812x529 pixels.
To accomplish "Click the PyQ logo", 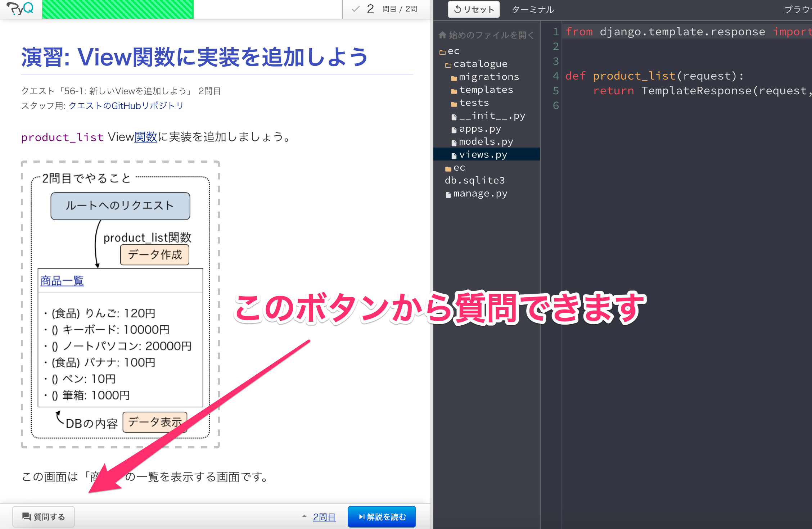I will pyautogui.click(x=20, y=9).
